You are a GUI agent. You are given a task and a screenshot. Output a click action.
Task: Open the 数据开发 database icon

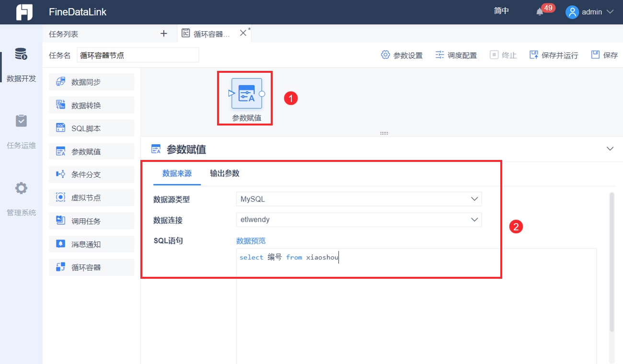[x=21, y=54]
